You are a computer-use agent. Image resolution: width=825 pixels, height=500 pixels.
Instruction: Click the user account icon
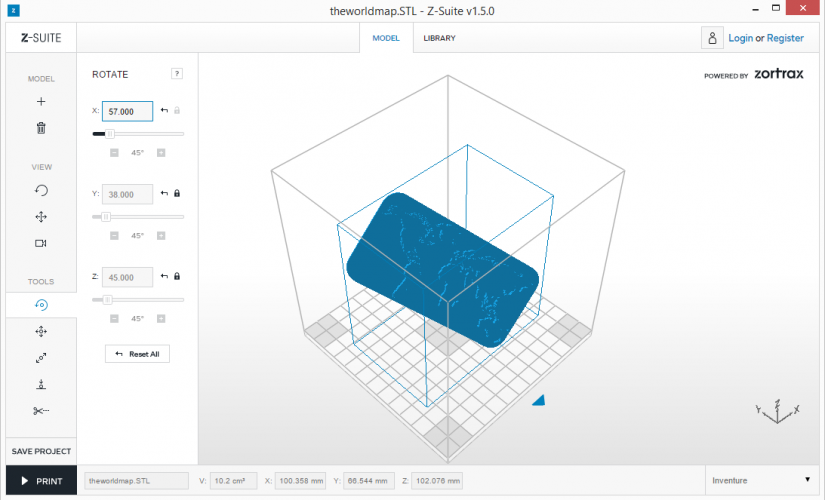[712, 38]
